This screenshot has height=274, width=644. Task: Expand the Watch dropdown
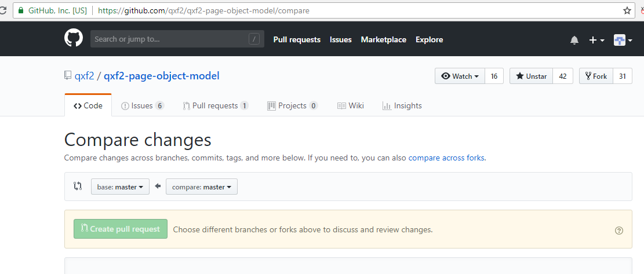coord(460,76)
